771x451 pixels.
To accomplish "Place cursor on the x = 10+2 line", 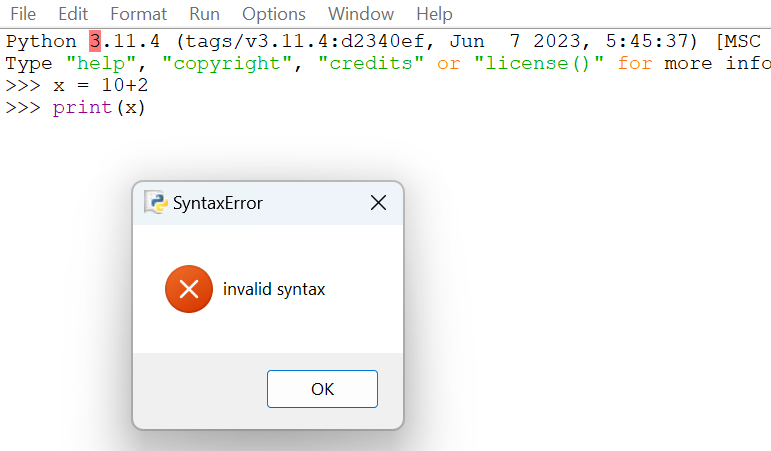I will (x=100, y=85).
